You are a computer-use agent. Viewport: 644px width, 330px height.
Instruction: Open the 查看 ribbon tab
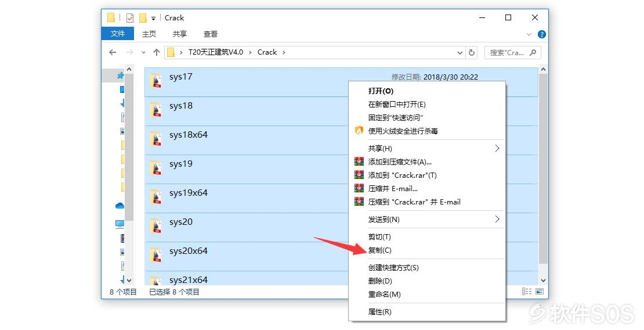(211, 34)
